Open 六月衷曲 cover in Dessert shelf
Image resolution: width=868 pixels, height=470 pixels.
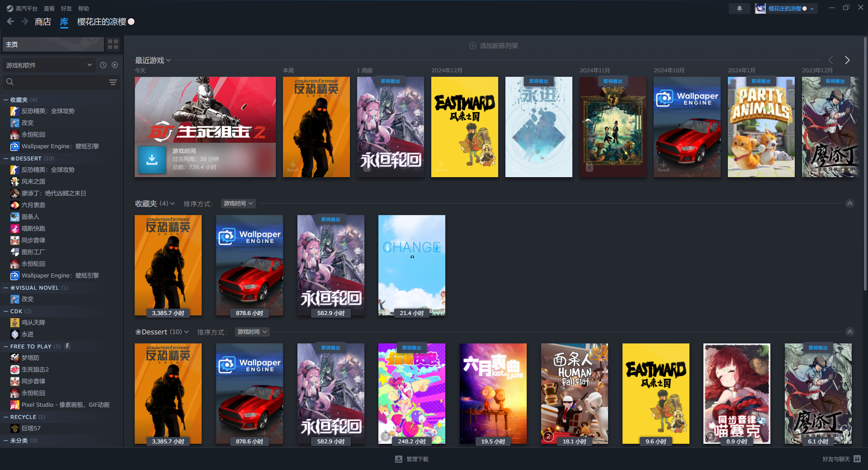coord(493,394)
